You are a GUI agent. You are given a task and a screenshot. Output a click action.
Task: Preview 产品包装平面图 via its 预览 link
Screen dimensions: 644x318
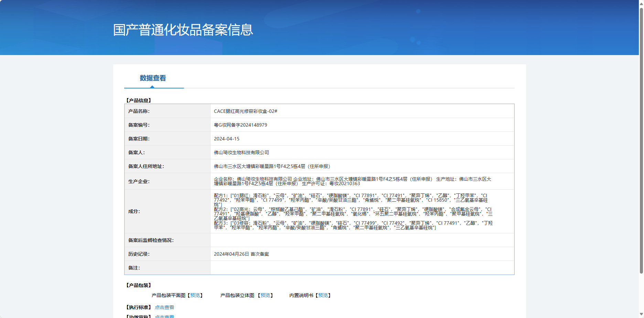pos(195,295)
